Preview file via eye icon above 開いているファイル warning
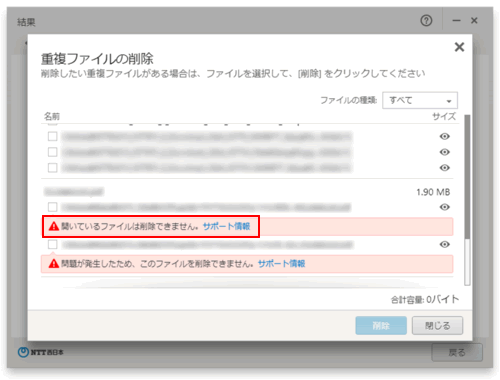 tap(444, 207)
